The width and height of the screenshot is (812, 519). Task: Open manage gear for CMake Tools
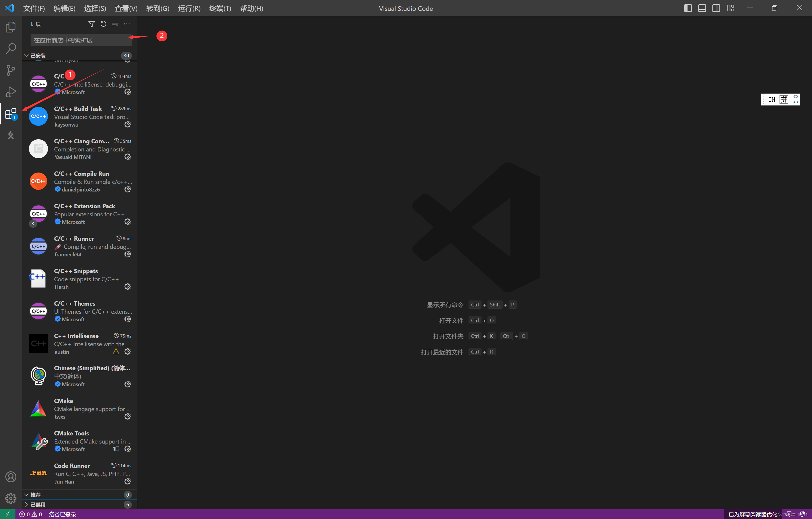pos(127,449)
